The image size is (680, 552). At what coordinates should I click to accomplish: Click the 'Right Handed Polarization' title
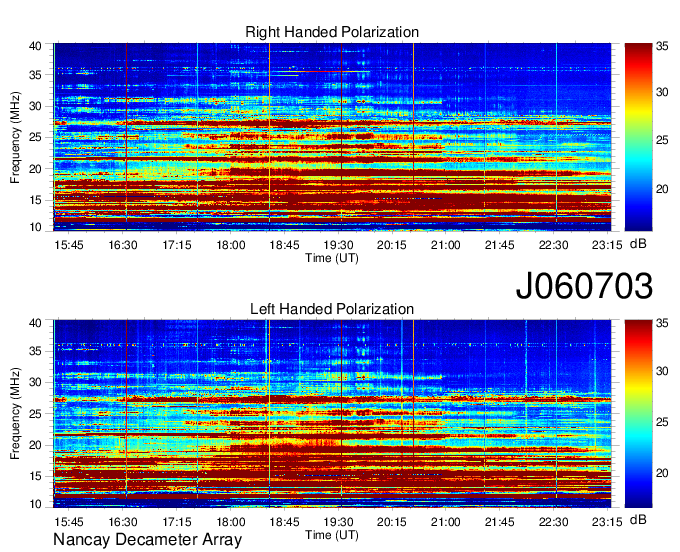[x=332, y=32]
